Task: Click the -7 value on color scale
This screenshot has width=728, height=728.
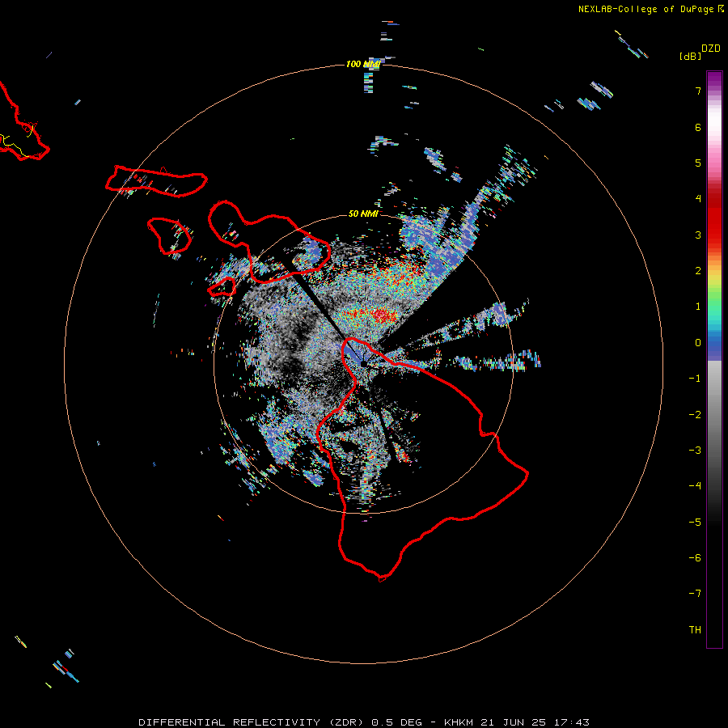Action: click(695, 594)
